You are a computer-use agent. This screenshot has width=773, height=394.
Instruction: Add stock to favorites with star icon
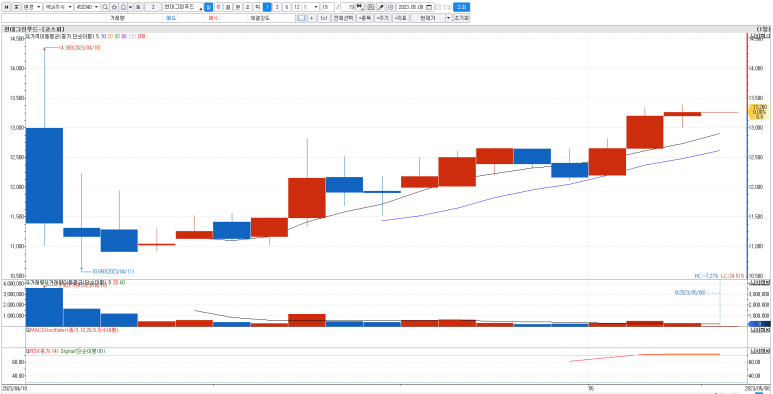click(x=114, y=7)
